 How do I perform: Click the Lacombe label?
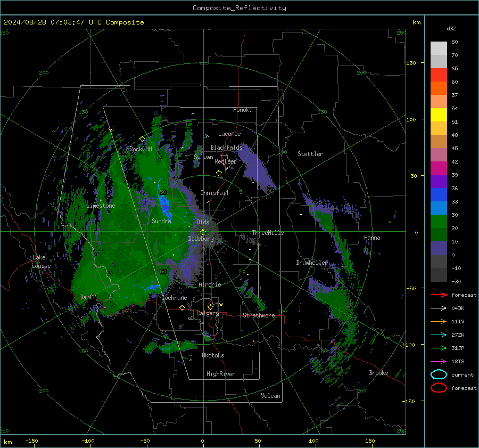coord(229,134)
